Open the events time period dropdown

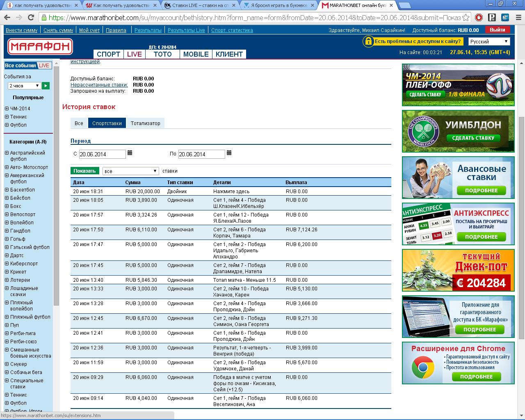point(24,86)
